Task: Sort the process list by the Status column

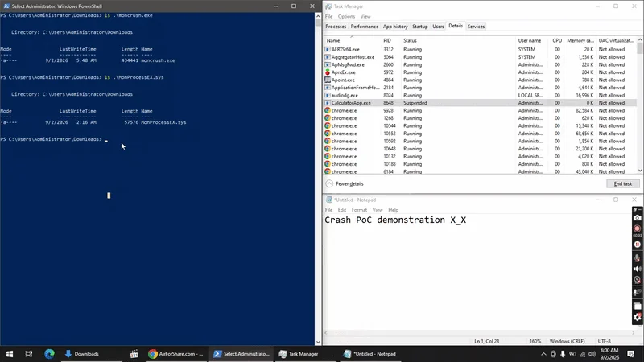Action: (x=458, y=41)
